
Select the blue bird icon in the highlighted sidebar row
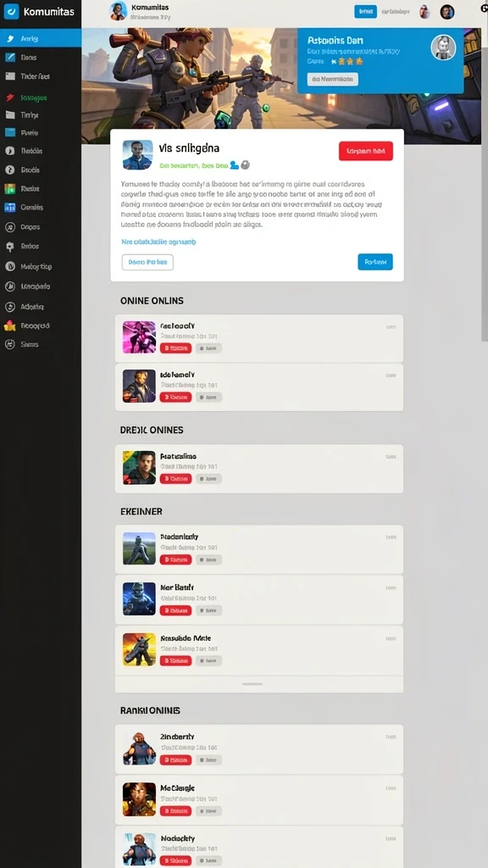point(9,39)
